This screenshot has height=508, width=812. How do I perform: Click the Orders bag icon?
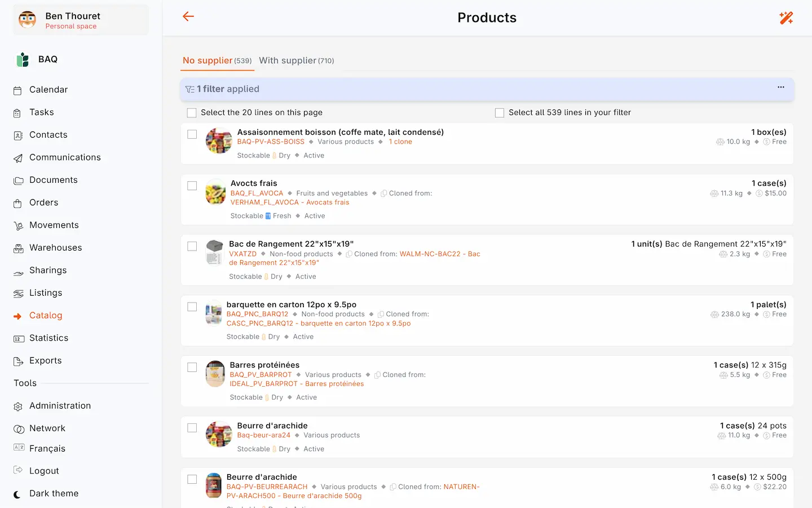pos(18,203)
